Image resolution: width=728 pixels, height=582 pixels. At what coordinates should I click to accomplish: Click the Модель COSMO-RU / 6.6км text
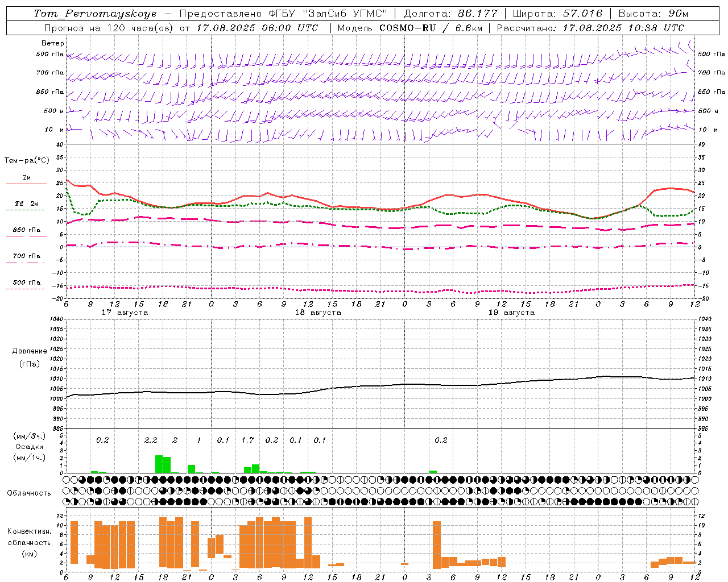[410, 28]
